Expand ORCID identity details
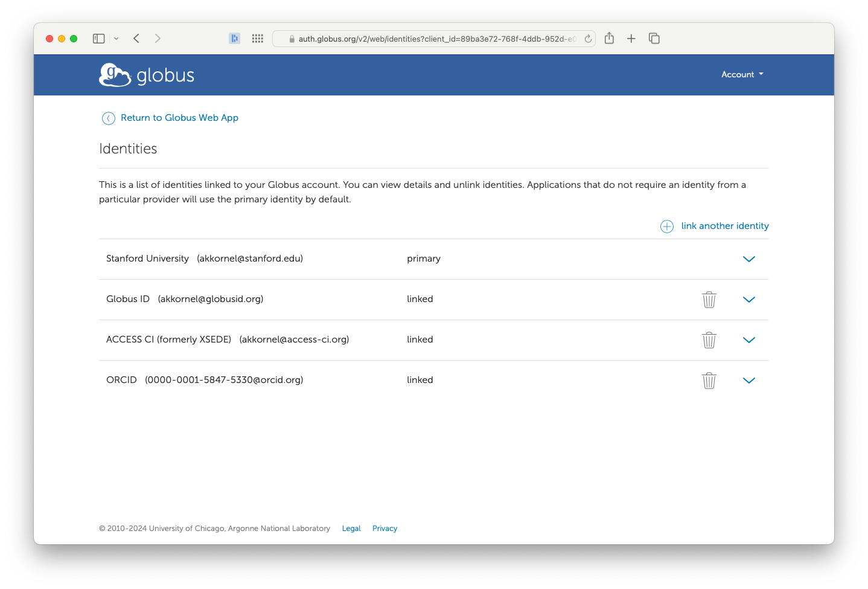This screenshot has width=868, height=589. [749, 381]
